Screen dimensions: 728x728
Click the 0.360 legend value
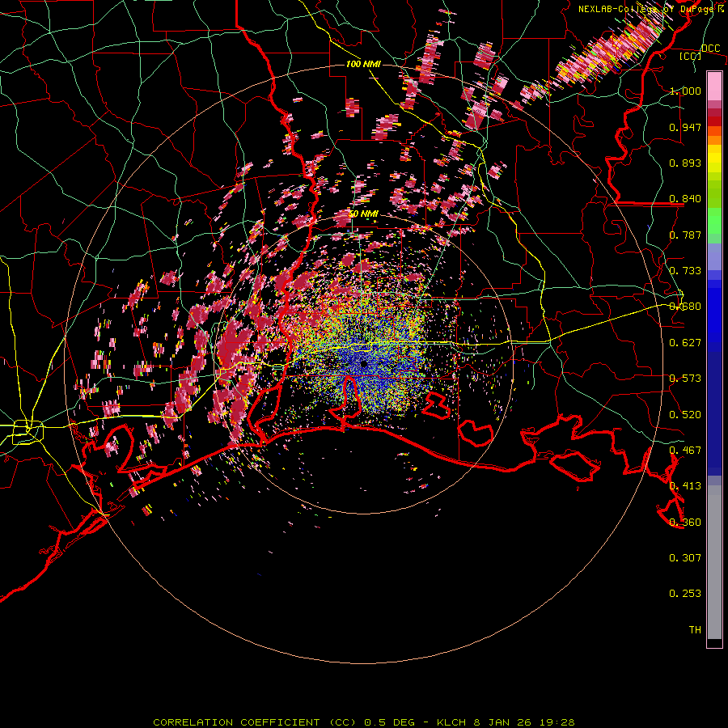[x=685, y=523]
